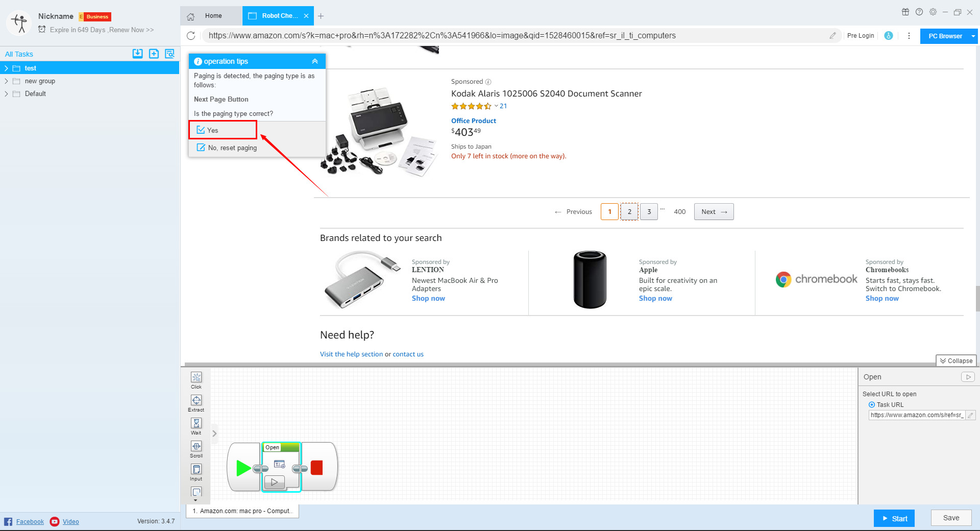980x531 pixels.
Task: Expand the new group folder
Action: coord(6,81)
